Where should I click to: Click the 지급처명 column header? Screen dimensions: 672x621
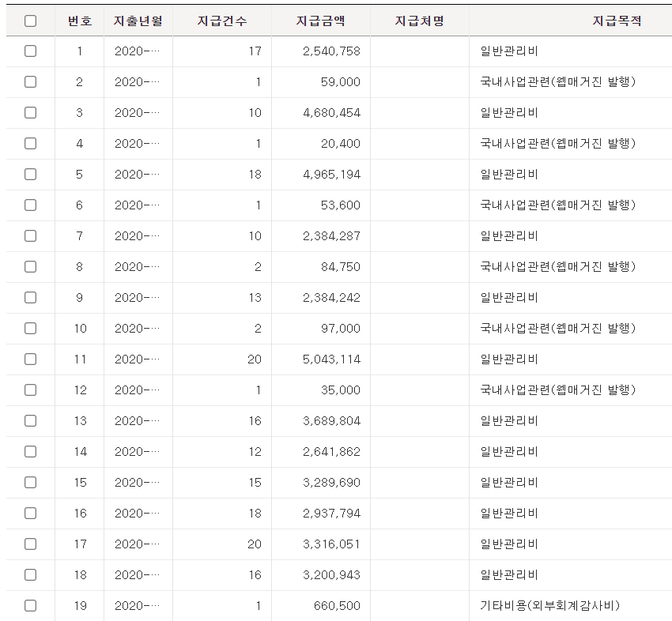point(420,21)
